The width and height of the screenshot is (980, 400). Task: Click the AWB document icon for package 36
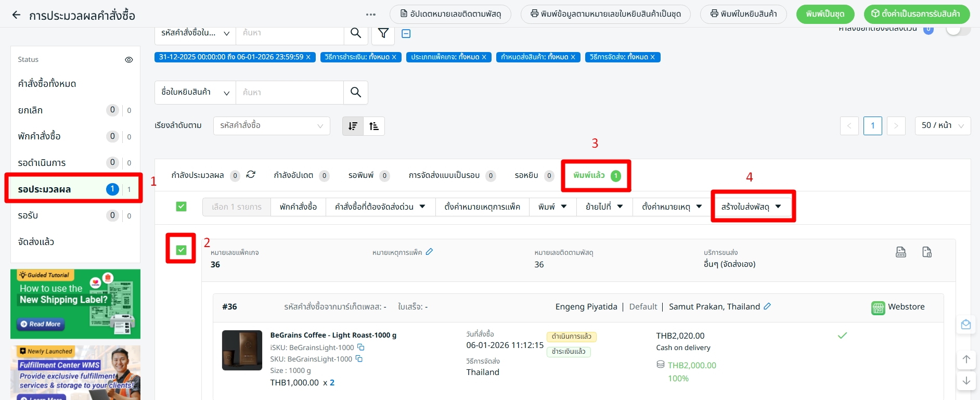click(x=901, y=252)
